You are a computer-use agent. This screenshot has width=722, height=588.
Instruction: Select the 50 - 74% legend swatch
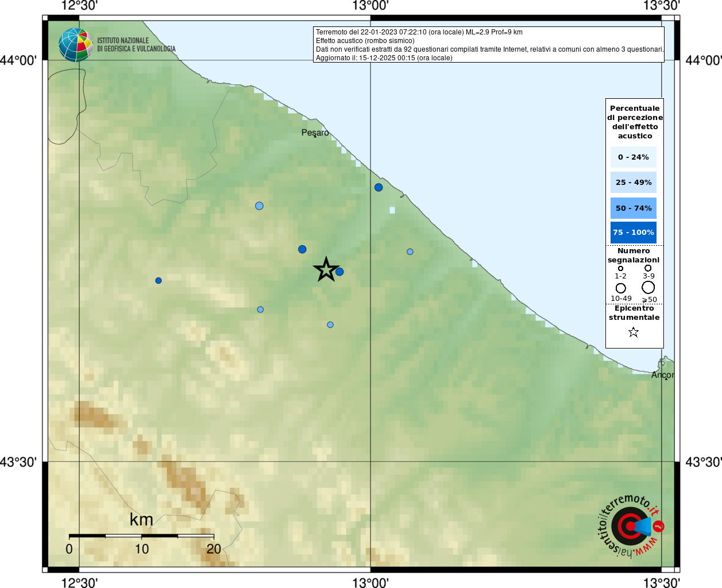click(634, 208)
